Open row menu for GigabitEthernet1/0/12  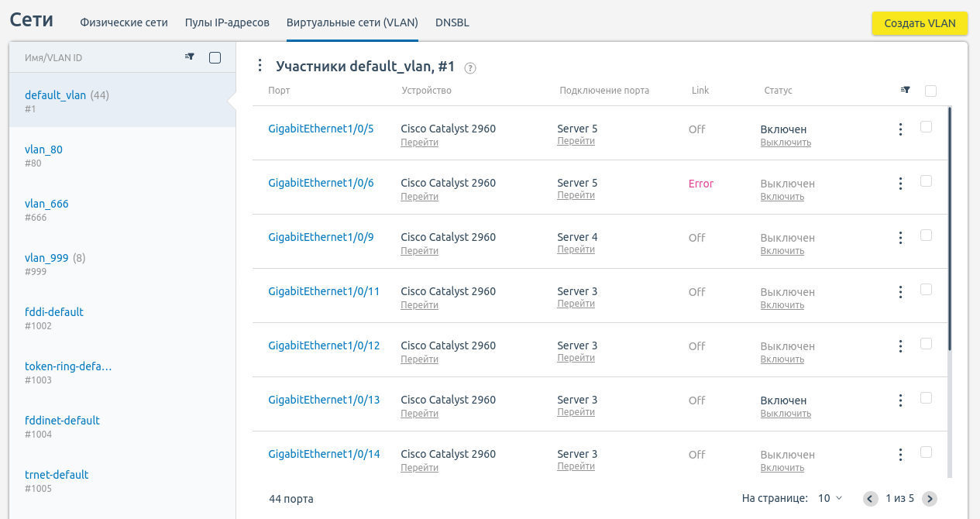900,346
